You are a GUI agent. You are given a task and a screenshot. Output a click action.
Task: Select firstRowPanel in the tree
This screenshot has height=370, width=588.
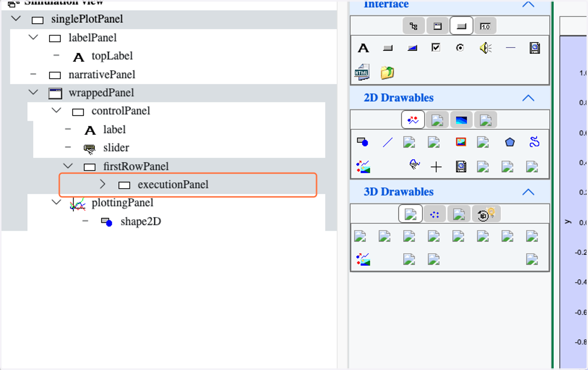(x=136, y=167)
